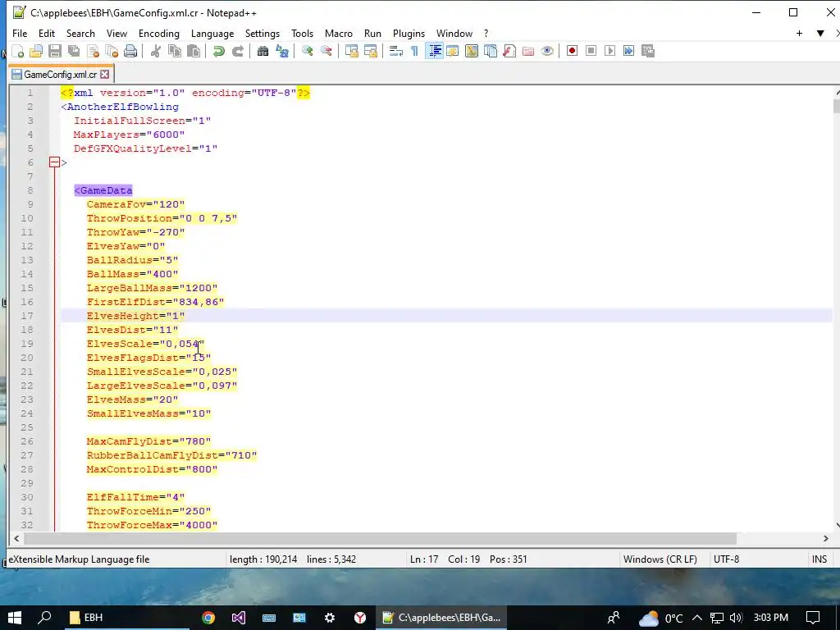Open the File menu
Image resolution: width=840 pixels, height=630 pixels.
tap(20, 33)
